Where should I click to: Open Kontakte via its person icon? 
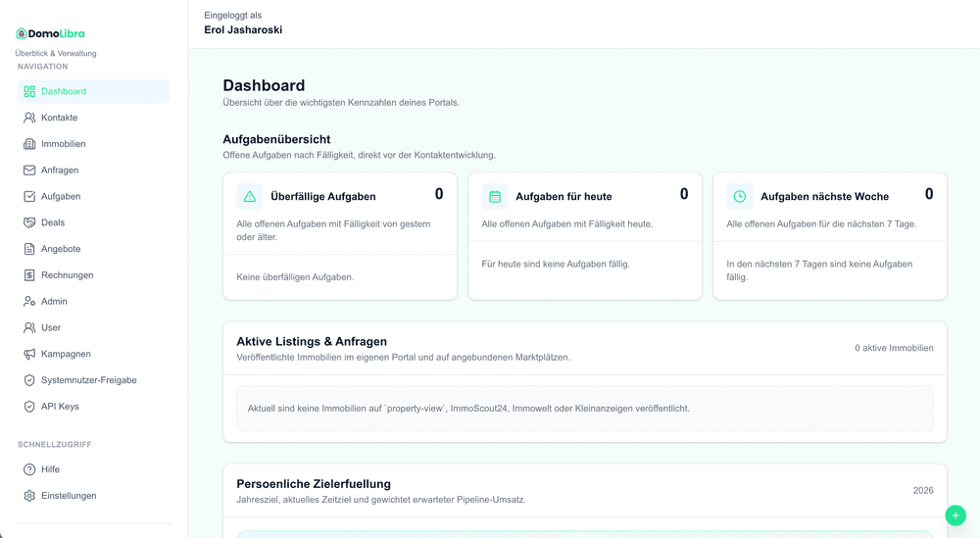29,118
